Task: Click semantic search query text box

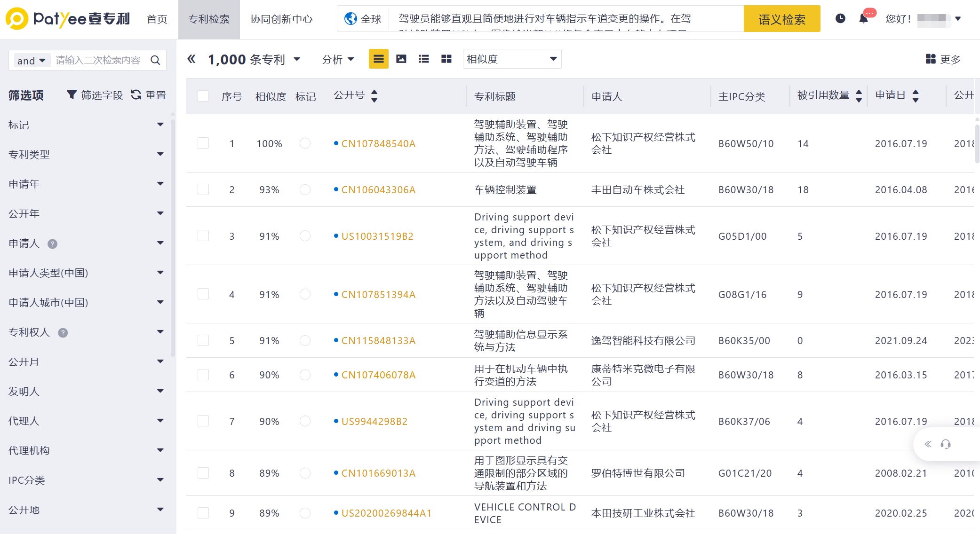Action: [x=567, y=19]
